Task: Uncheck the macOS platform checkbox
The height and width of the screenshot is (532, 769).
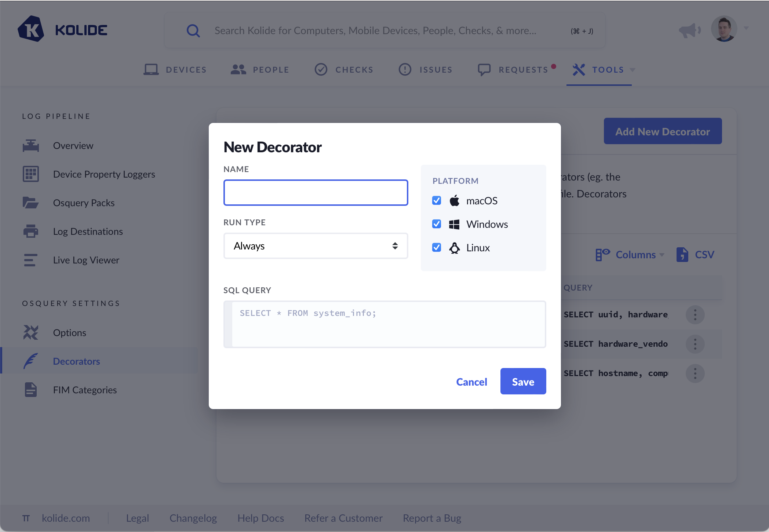Action: click(x=437, y=201)
